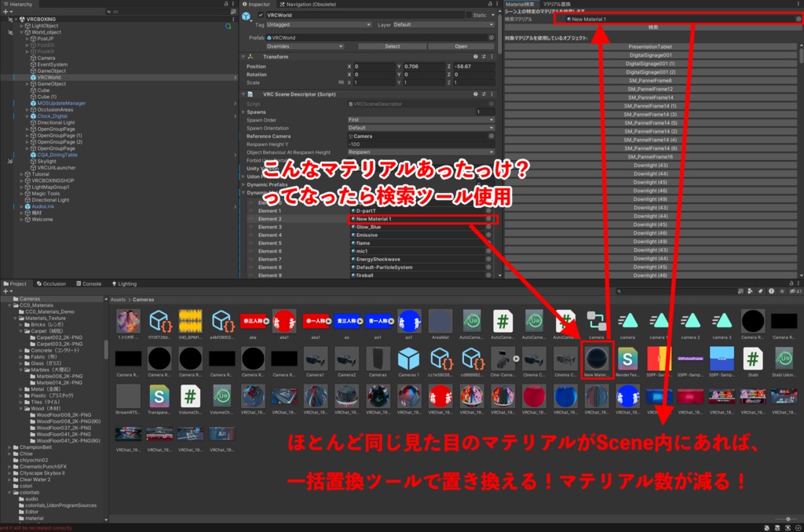The image size is (804, 532).
Task: Select the Transform component icon in Inspector
Action: tap(251, 56)
